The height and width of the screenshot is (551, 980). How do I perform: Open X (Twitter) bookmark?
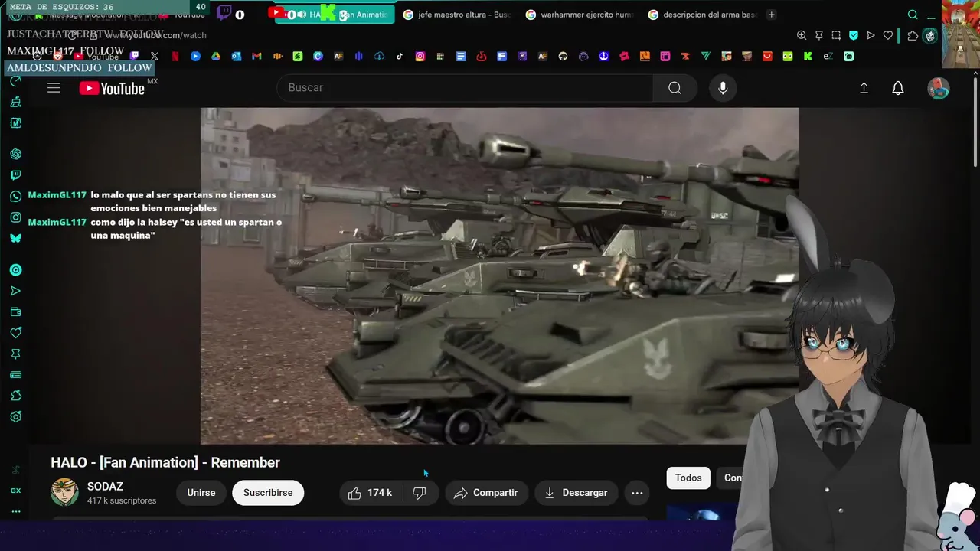click(155, 56)
